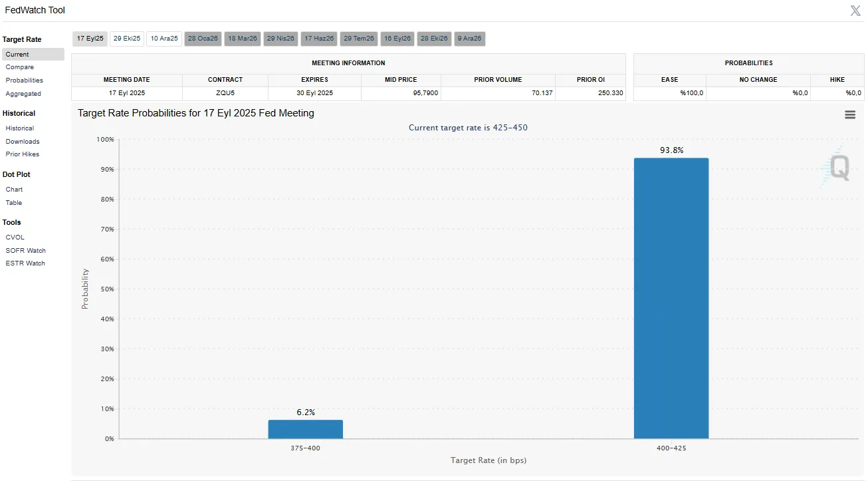
Task: Open the Prior Hikes link
Action: pos(23,154)
